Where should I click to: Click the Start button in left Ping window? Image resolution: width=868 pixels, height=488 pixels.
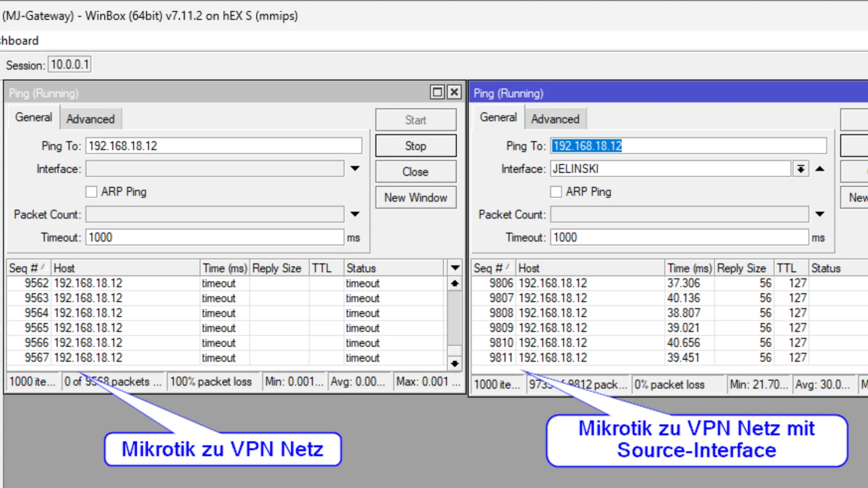click(x=416, y=120)
